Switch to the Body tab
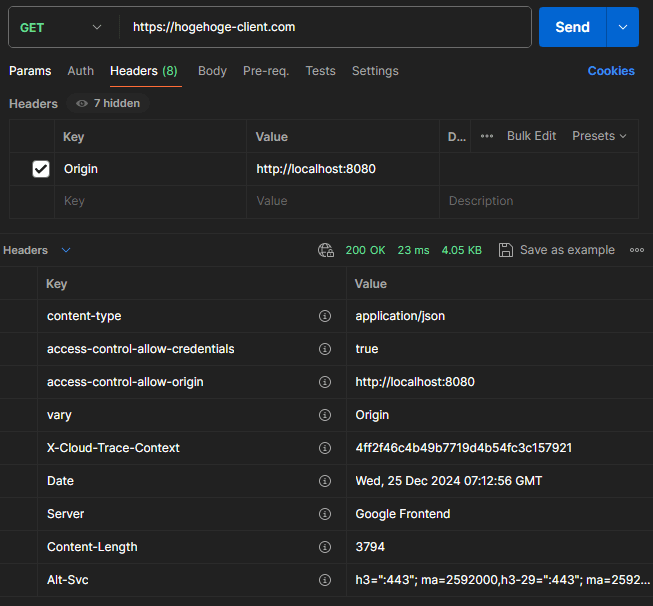Screen dimensions: 653x606 (212, 71)
